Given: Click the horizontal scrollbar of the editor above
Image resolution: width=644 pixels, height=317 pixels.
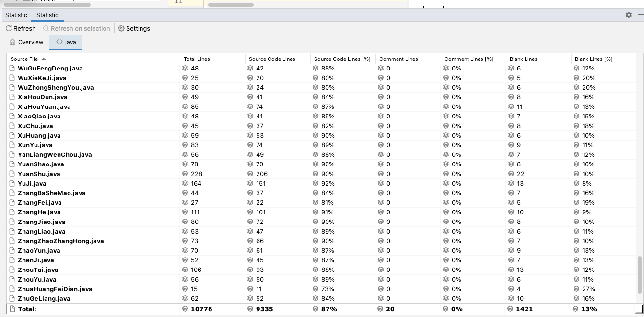Looking at the screenshot, I should click(x=231, y=4).
